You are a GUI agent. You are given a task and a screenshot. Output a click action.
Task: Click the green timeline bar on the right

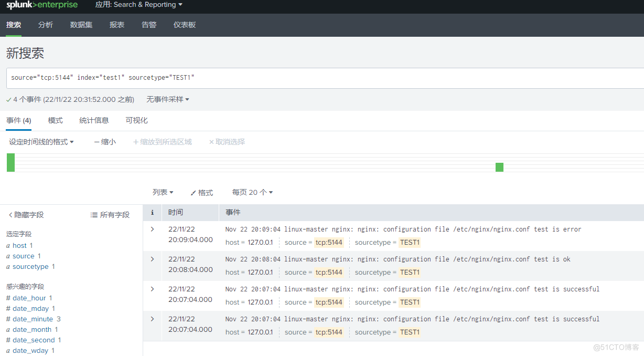tap(499, 166)
